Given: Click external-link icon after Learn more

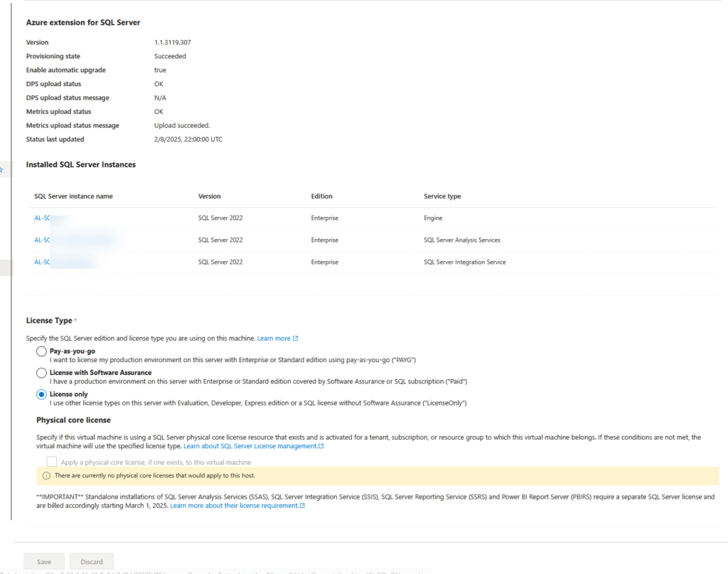Looking at the screenshot, I should click(x=295, y=339).
